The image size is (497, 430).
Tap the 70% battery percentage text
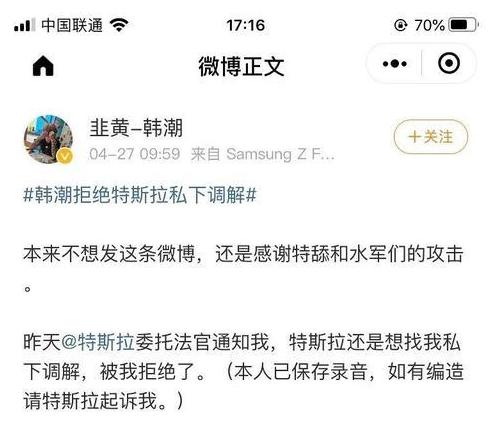point(429,25)
